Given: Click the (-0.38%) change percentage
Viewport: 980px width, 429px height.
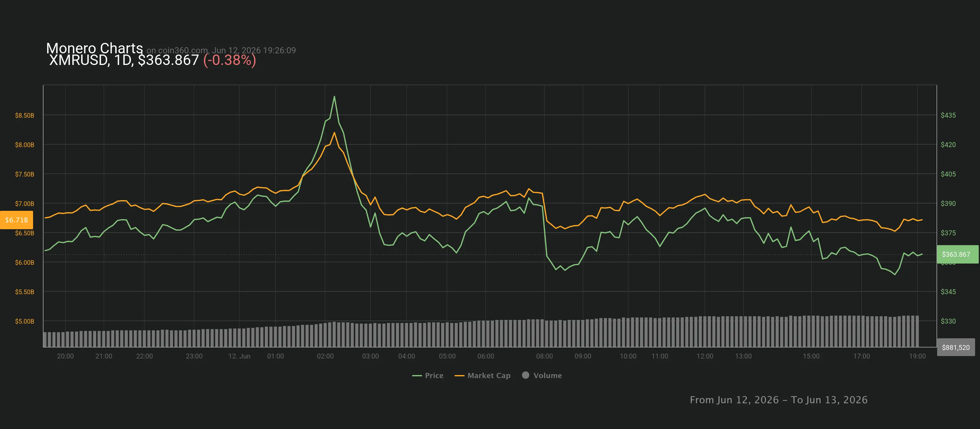Looking at the screenshot, I should (x=229, y=60).
